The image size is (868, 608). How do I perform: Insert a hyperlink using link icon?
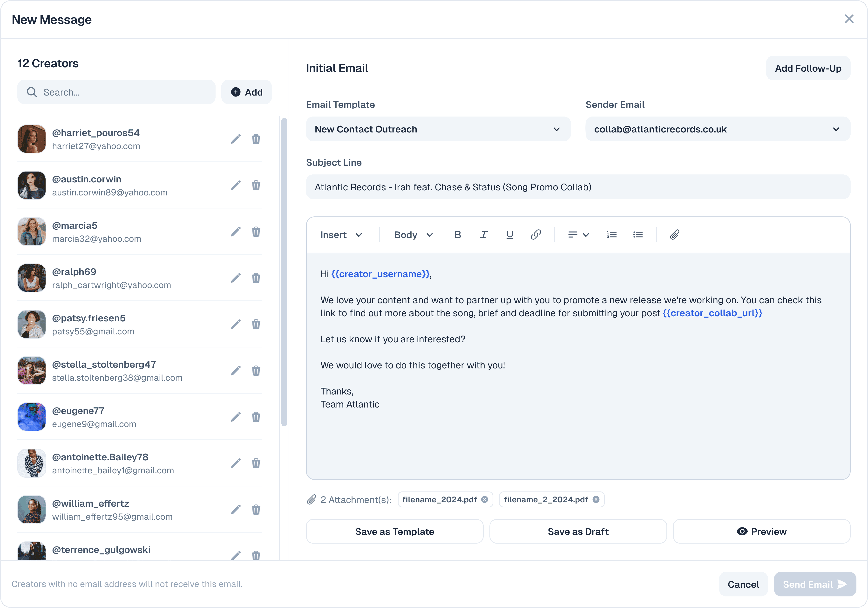pyautogui.click(x=536, y=235)
